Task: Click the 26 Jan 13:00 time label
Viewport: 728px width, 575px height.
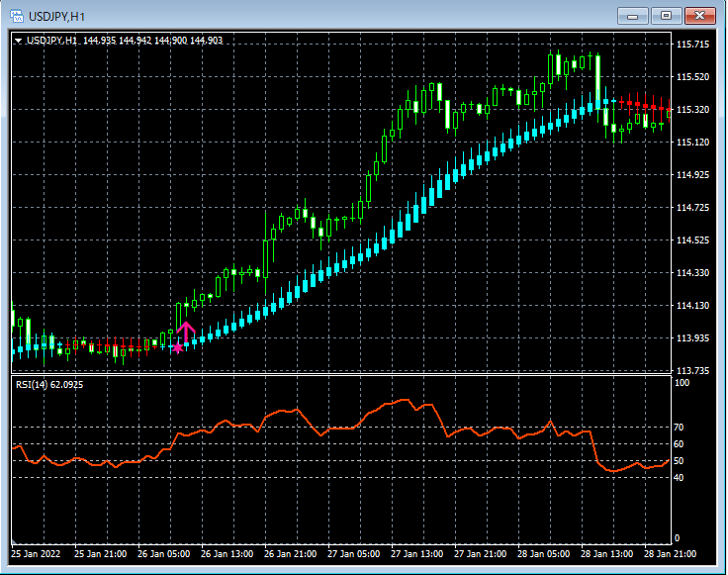Action: [x=227, y=554]
